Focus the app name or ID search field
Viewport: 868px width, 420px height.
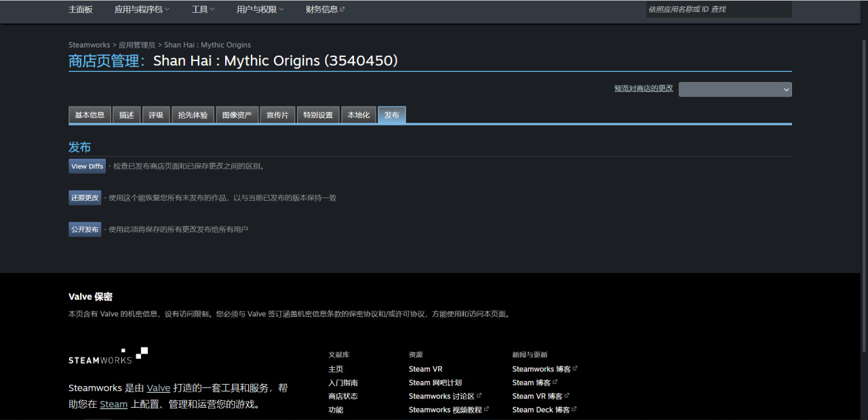(719, 9)
